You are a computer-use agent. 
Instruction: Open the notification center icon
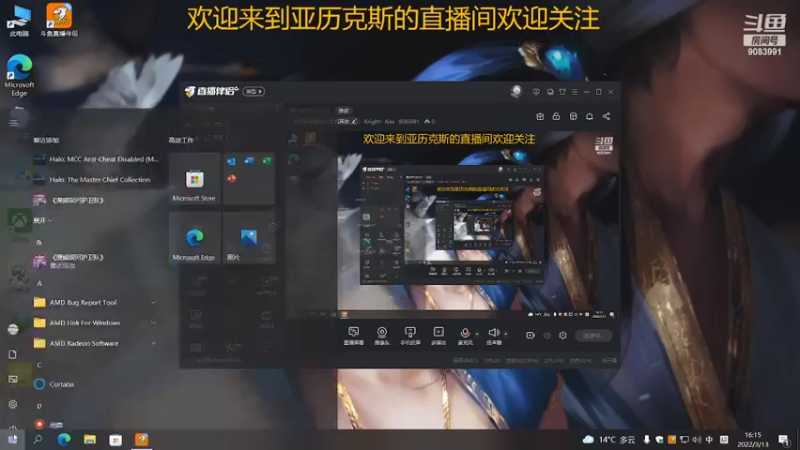[783, 439]
